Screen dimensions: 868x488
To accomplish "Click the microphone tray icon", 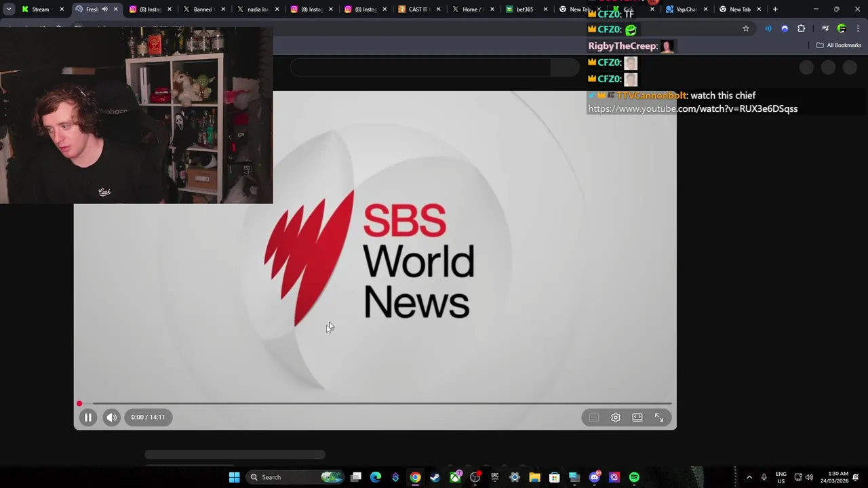I will pyautogui.click(x=764, y=477).
